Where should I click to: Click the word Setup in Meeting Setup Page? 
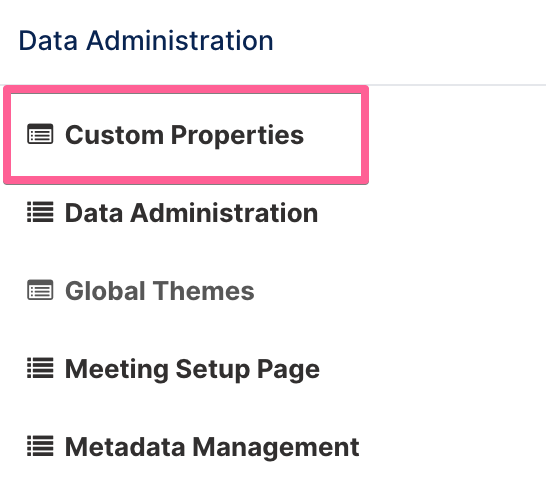coord(213,370)
